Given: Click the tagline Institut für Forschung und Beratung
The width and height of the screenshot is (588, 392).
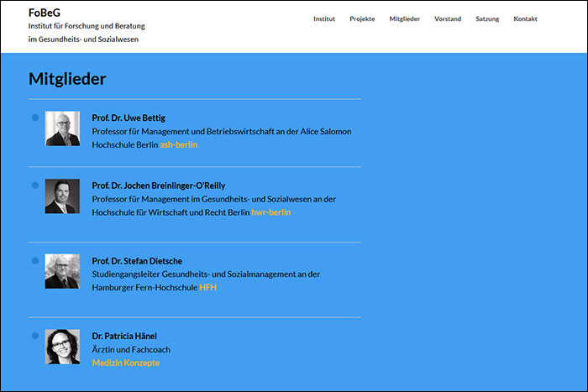Looking at the screenshot, I should 87,26.
